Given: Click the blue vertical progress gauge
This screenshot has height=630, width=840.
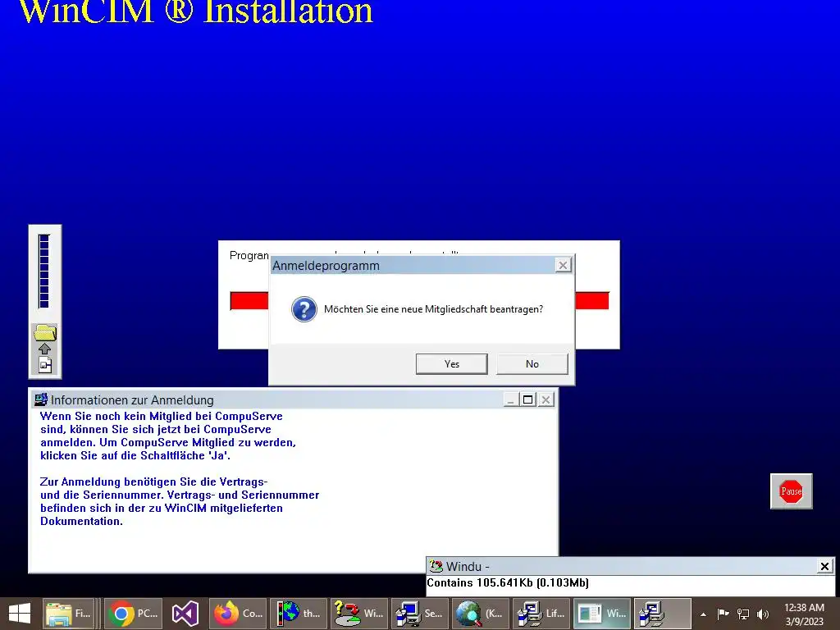Looking at the screenshot, I should pos(44,271).
